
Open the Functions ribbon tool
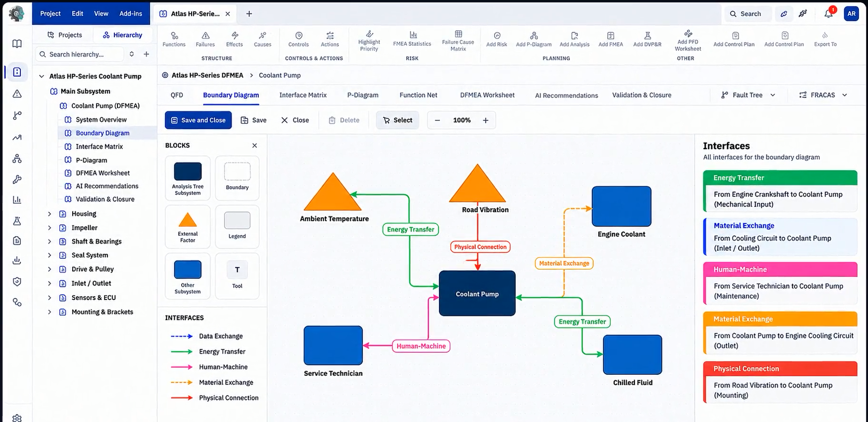click(x=174, y=39)
